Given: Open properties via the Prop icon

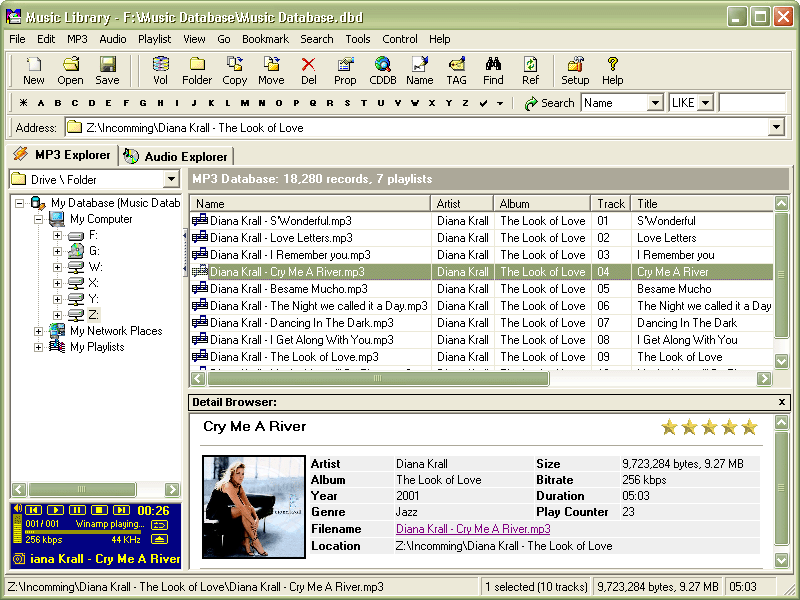Looking at the screenshot, I should [x=345, y=70].
